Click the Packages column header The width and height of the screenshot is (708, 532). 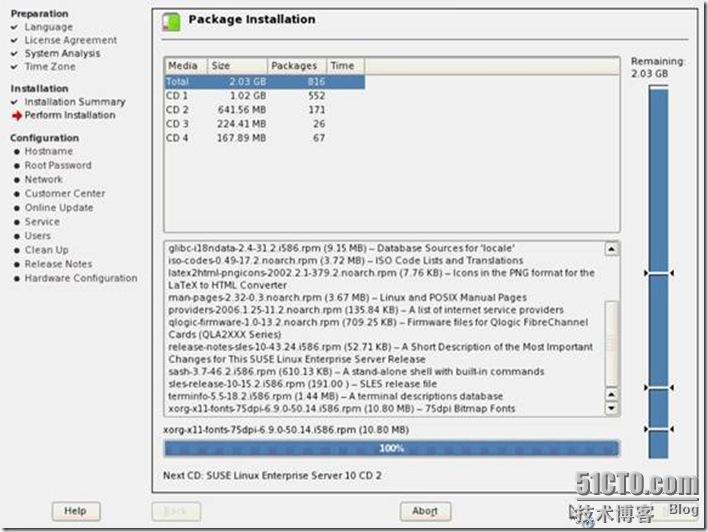tap(297, 65)
